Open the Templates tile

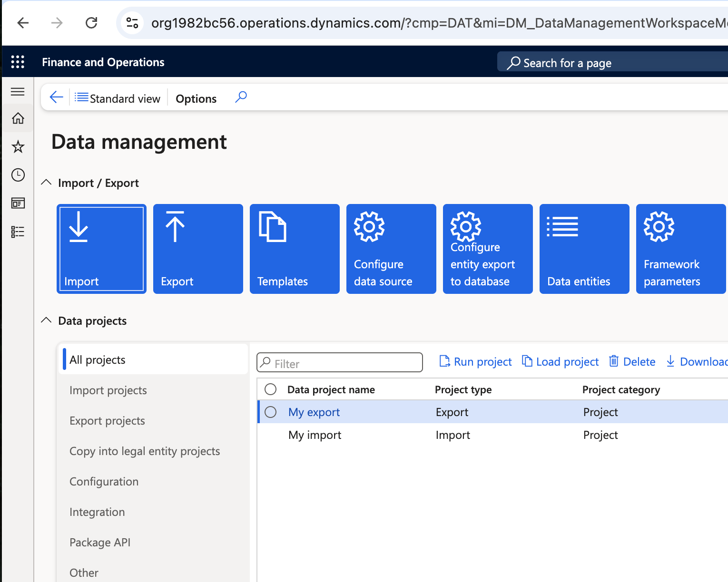tap(295, 249)
